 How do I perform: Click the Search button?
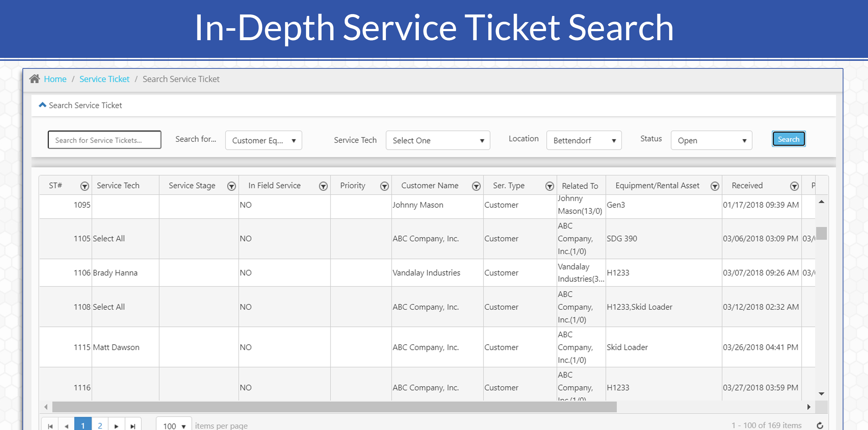[x=788, y=139]
